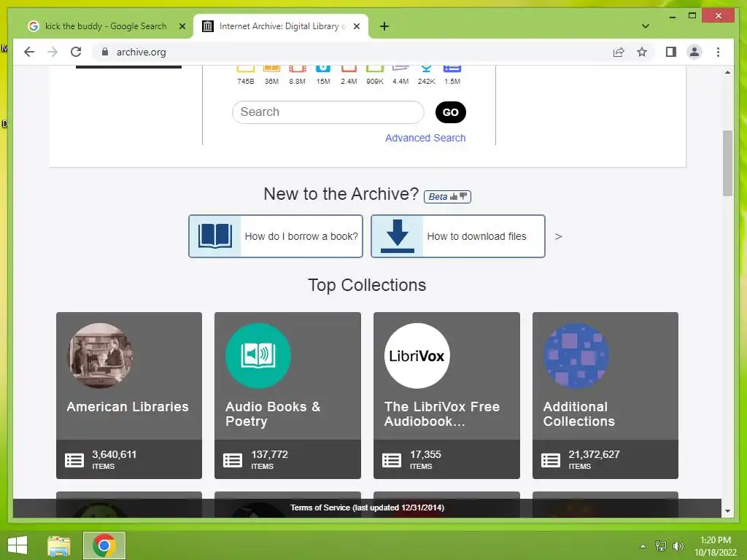This screenshot has height=560, width=747.
Task: Open the Additional Collections card title
Action: [578, 414]
